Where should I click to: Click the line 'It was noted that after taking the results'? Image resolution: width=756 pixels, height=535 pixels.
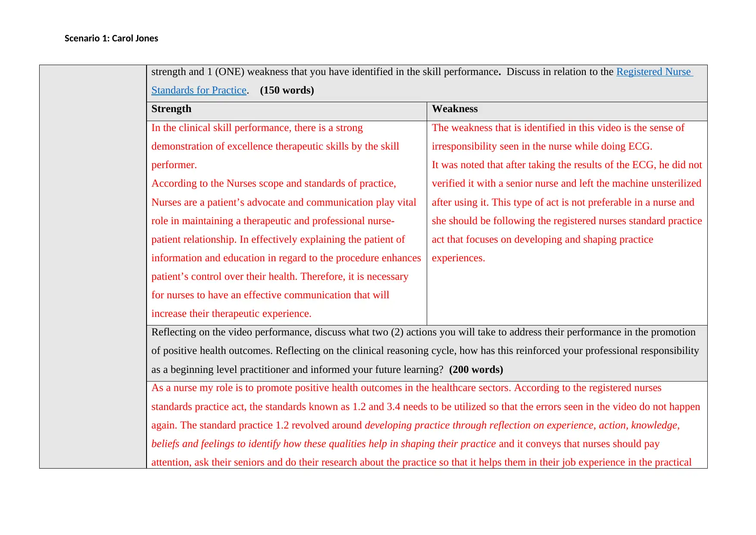567,165
